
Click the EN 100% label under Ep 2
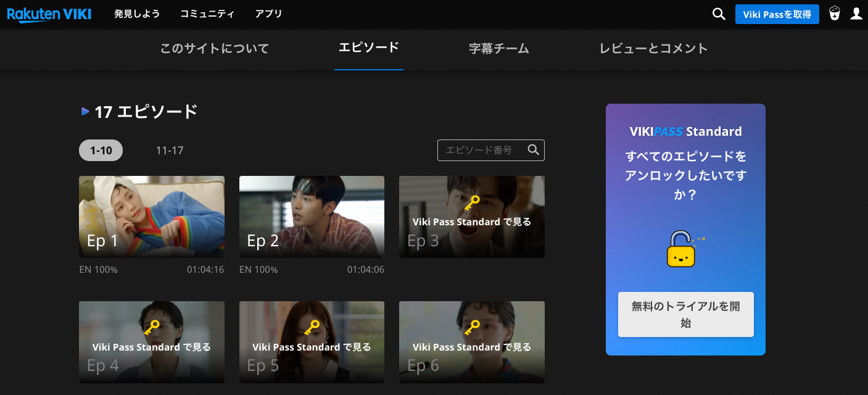(x=258, y=270)
